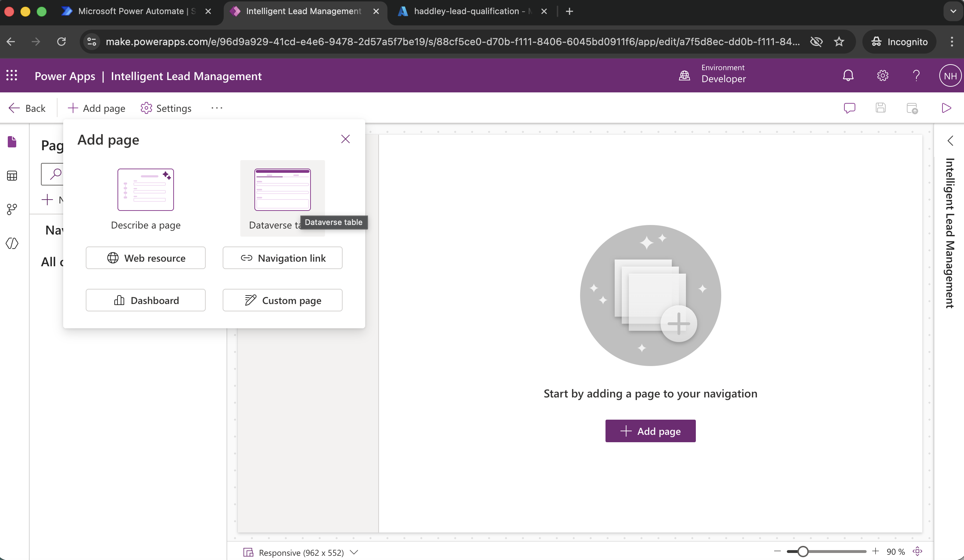The width and height of the screenshot is (964, 560).
Task: Click the purple Add page button
Action: [x=650, y=431]
